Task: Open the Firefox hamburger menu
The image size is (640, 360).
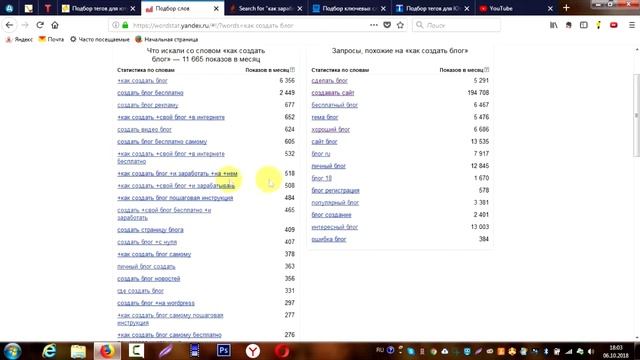Action: [x=631, y=25]
